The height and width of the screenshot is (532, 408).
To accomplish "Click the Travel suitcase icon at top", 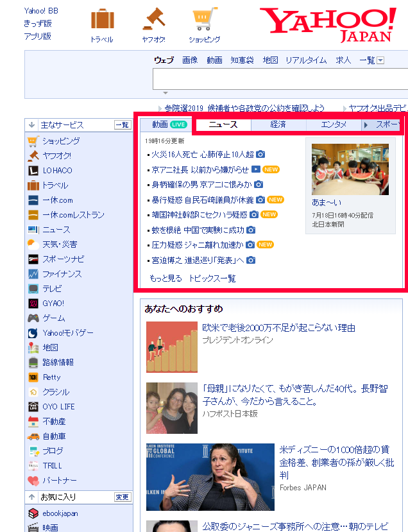I will pyautogui.click(x=102, y=20).
